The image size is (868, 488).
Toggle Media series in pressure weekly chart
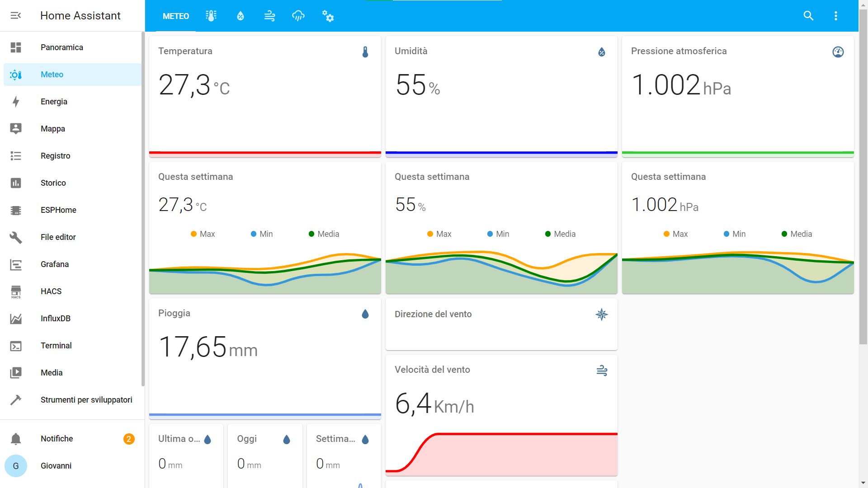click(797, 234)
